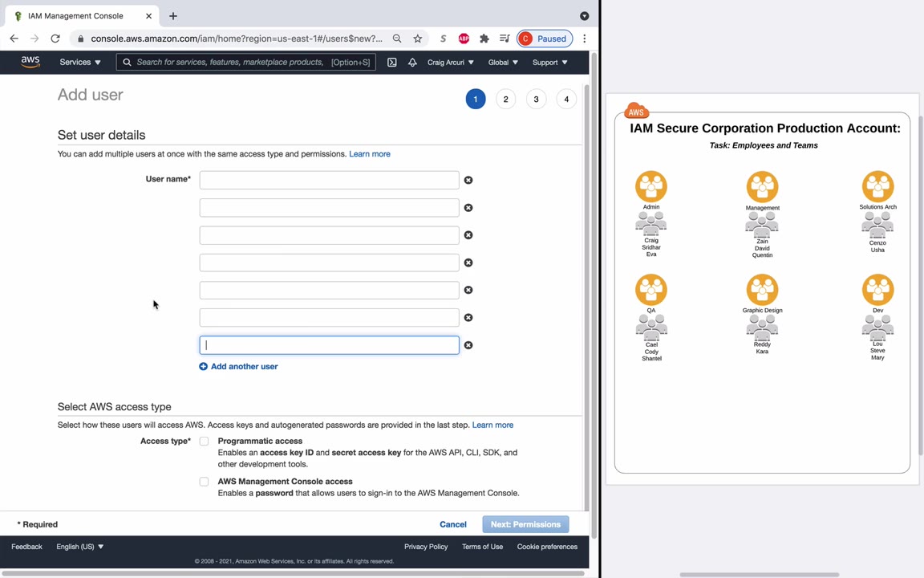This screenshot has width=924, height=578.
Task: Click the Chrome tab search dropdown arrow
Action: [x=585, y=16]
